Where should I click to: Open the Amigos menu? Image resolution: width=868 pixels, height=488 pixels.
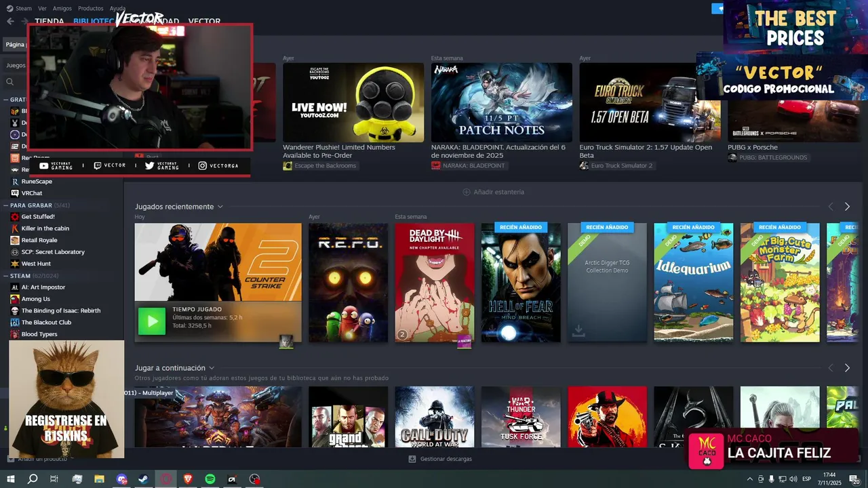pyautogui.click(x=62, y=9)
